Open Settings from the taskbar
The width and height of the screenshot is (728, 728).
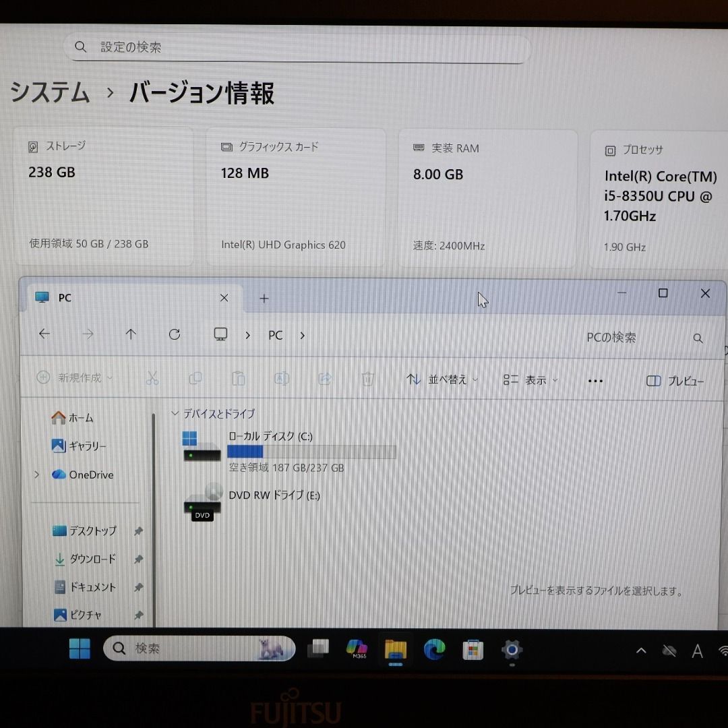tap(511, 649)
